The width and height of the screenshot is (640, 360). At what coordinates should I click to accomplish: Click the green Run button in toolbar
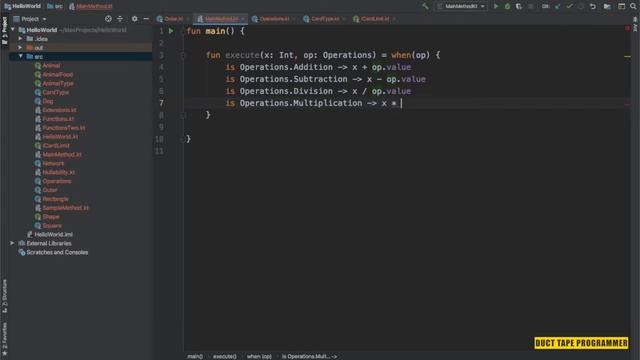pyautogui.click(x=496, y=6)
